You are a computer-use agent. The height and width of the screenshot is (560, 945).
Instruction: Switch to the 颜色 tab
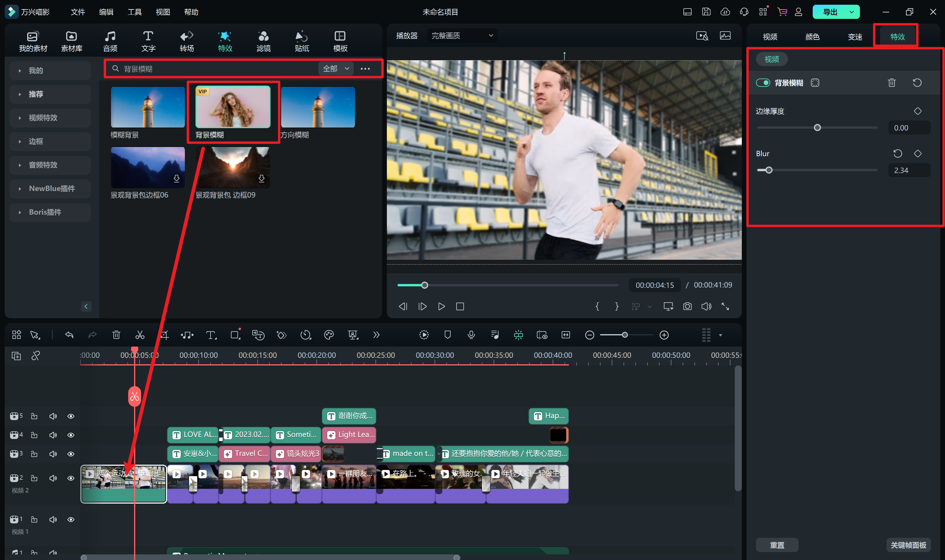(812, 37)
